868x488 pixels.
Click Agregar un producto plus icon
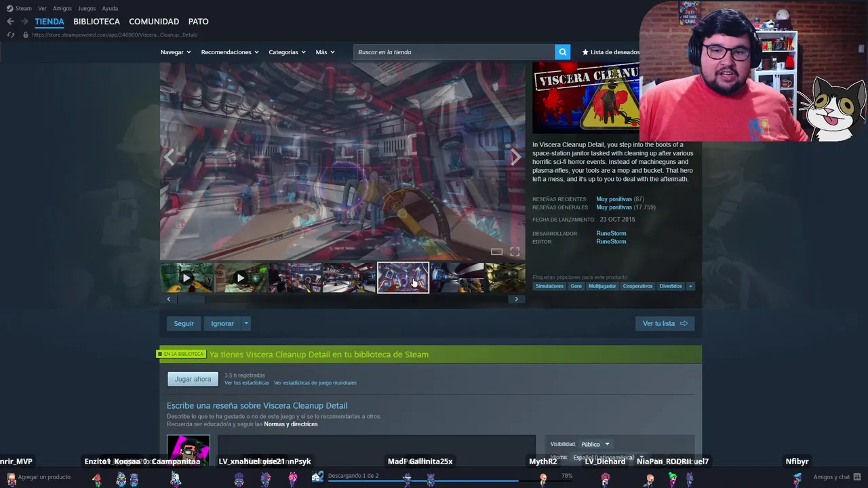[11, 477]
